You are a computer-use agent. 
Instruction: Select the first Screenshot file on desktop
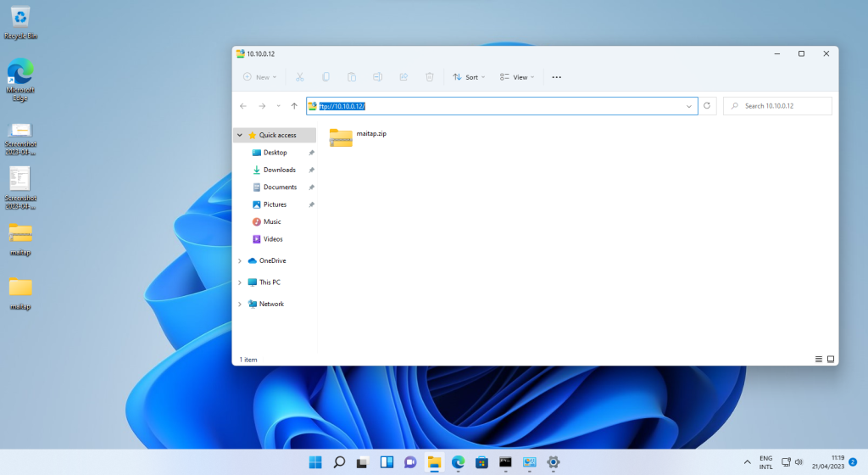coord(20,138)
